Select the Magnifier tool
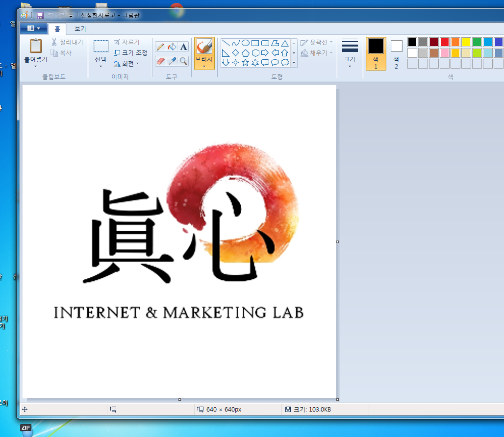The height and width of the screenshot is (437, 504). click(183, 61)
